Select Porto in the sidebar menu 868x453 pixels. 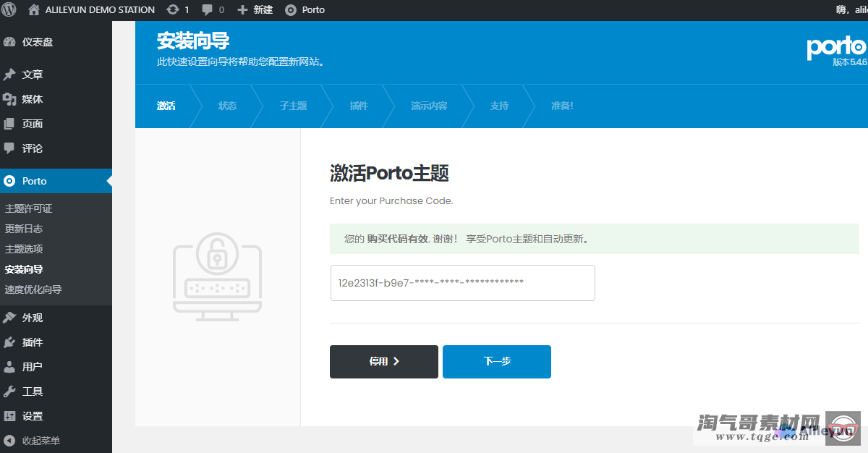(x=56, y=181)
